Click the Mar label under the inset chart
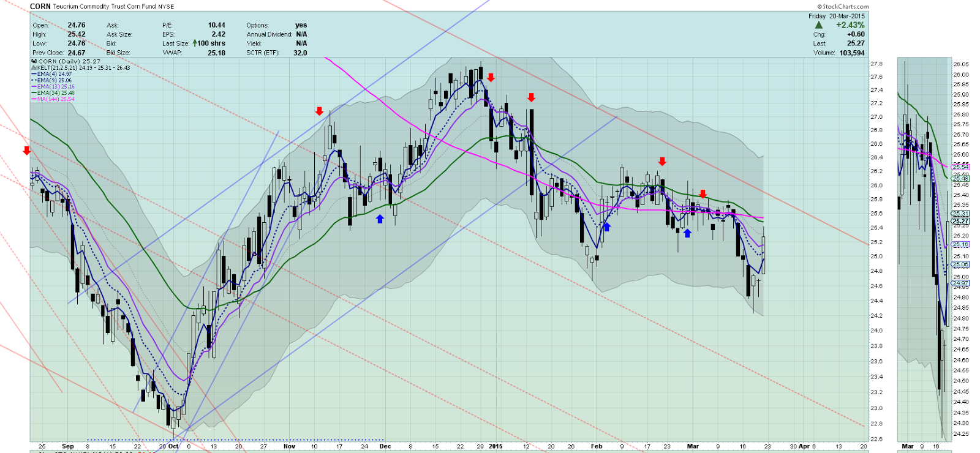The width and height of the screenshot is (980, 453). (x=908, y=446)
